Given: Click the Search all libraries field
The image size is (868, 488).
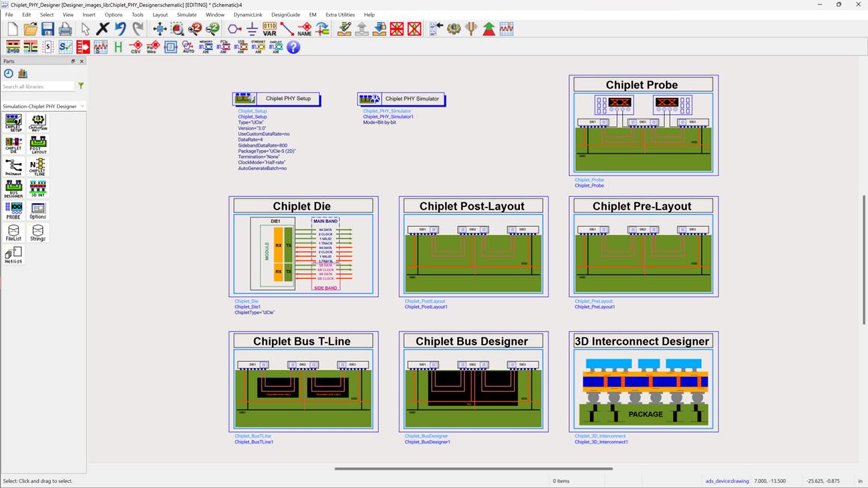Looking at the screenshot, I should (38, 86).
